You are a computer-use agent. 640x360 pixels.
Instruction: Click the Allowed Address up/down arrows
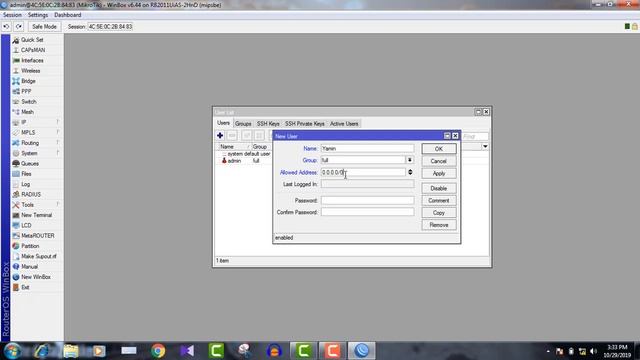[410, 173]
